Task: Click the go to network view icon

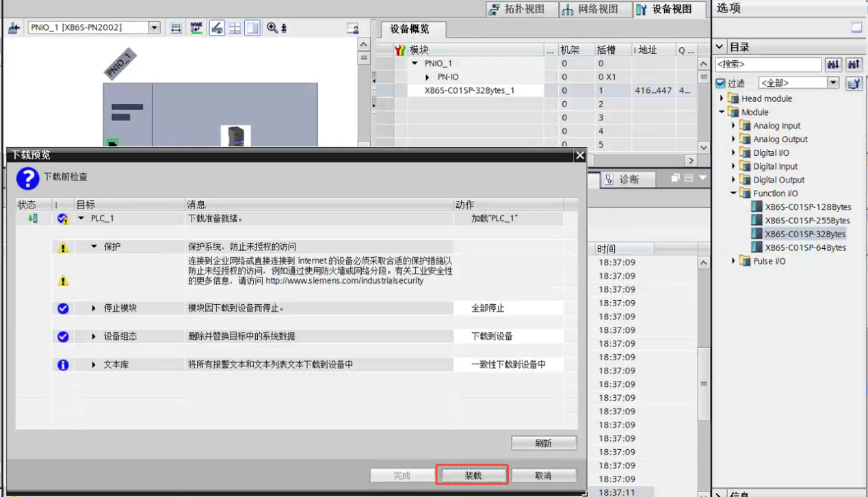Action: 14,28
